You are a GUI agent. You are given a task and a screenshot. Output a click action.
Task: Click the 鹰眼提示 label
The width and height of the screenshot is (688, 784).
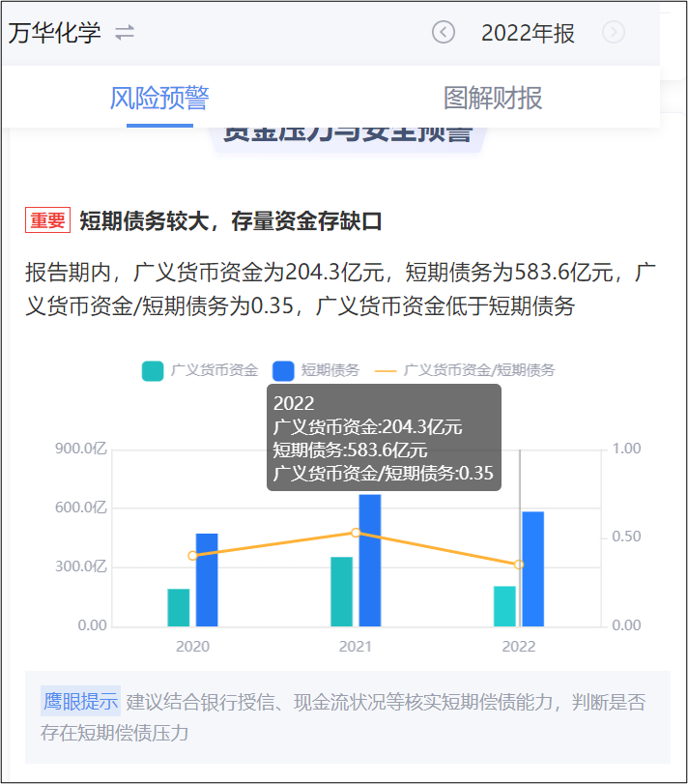[x=80, y=701]
